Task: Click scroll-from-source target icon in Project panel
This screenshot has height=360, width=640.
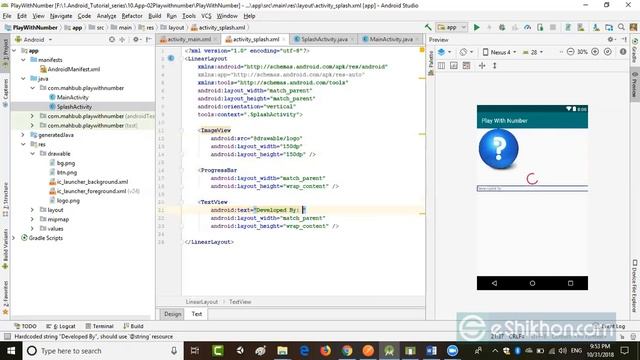Action: click(x=112, y=40)
